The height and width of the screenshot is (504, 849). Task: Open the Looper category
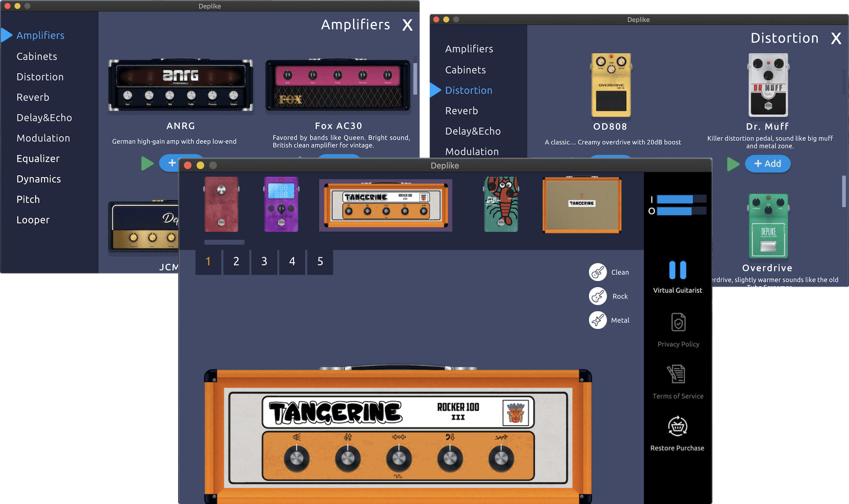33,220
